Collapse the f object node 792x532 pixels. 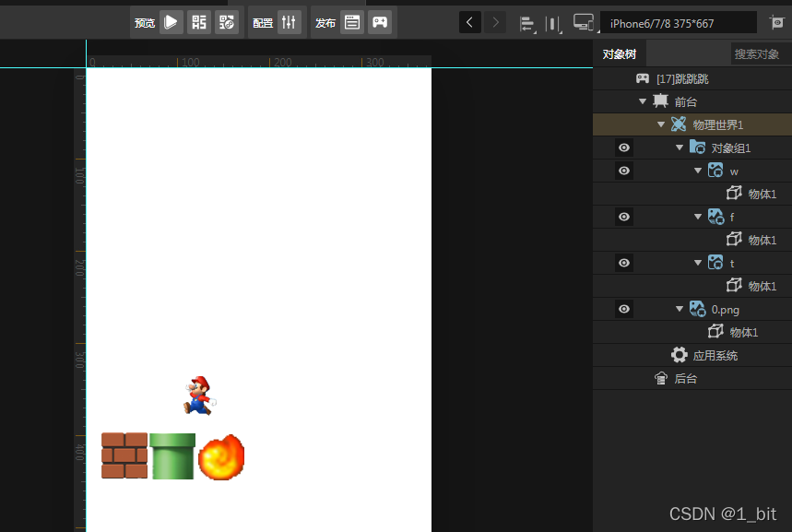click(698, 217)
